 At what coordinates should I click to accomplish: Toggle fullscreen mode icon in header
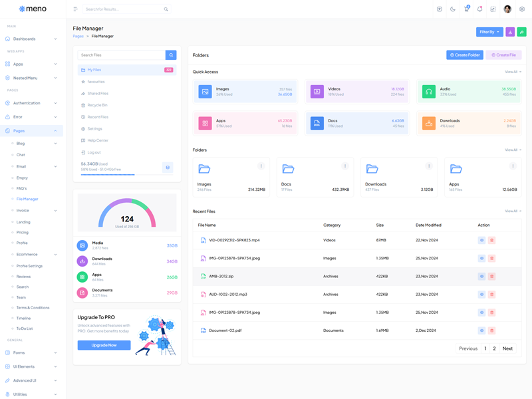coord(493,9)
